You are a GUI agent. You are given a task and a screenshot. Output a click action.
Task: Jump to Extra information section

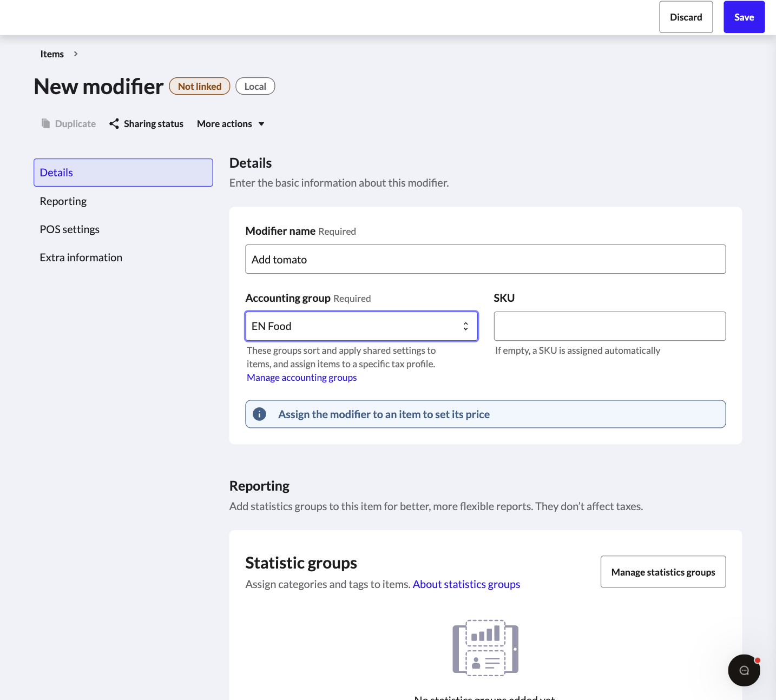point(81,257)
